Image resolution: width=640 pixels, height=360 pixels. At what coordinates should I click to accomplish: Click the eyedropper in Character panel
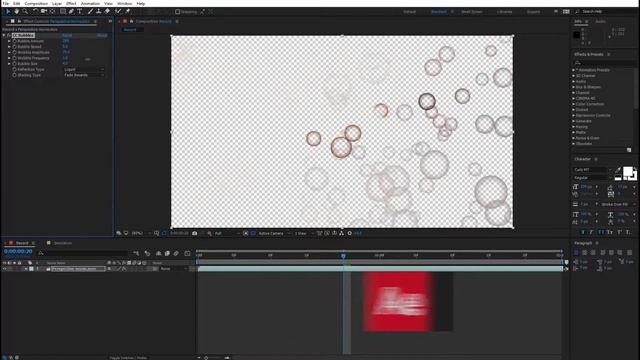click(x=618, y=170)
